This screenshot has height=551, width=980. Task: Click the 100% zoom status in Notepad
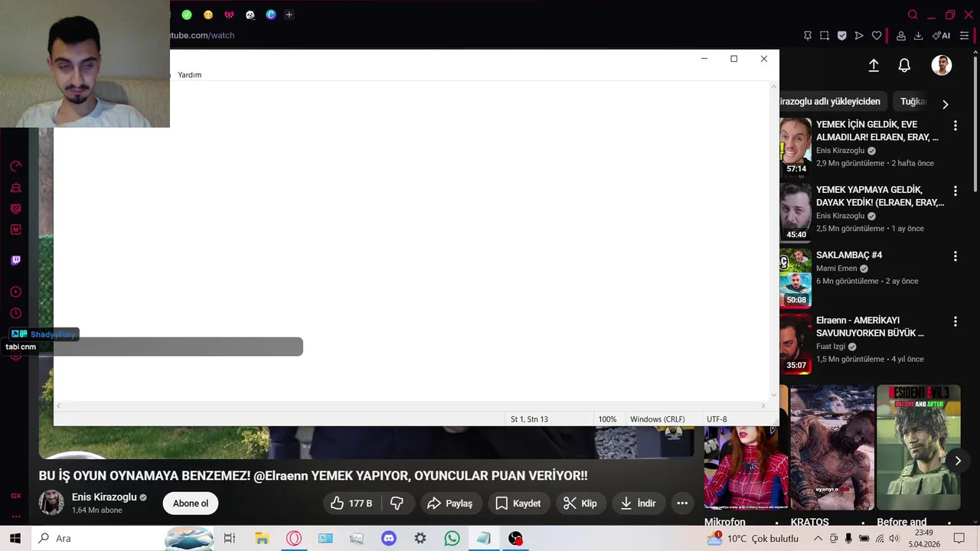pos(607,419)
